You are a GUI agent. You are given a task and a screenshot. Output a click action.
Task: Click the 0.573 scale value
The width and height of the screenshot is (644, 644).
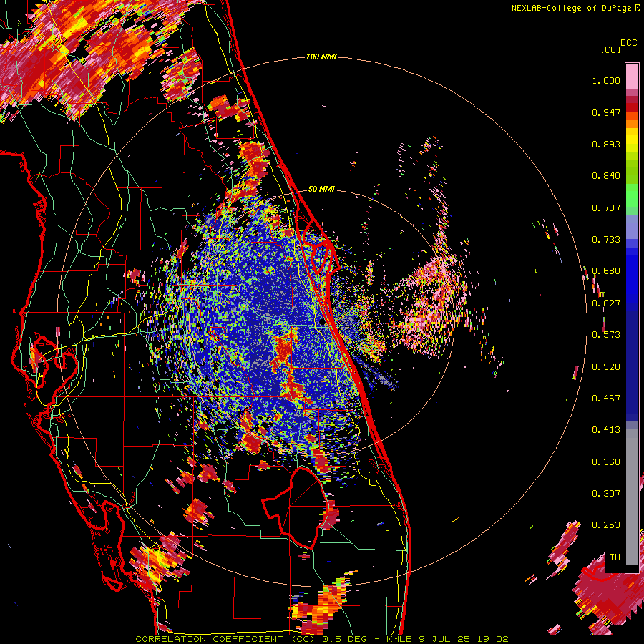606,335
